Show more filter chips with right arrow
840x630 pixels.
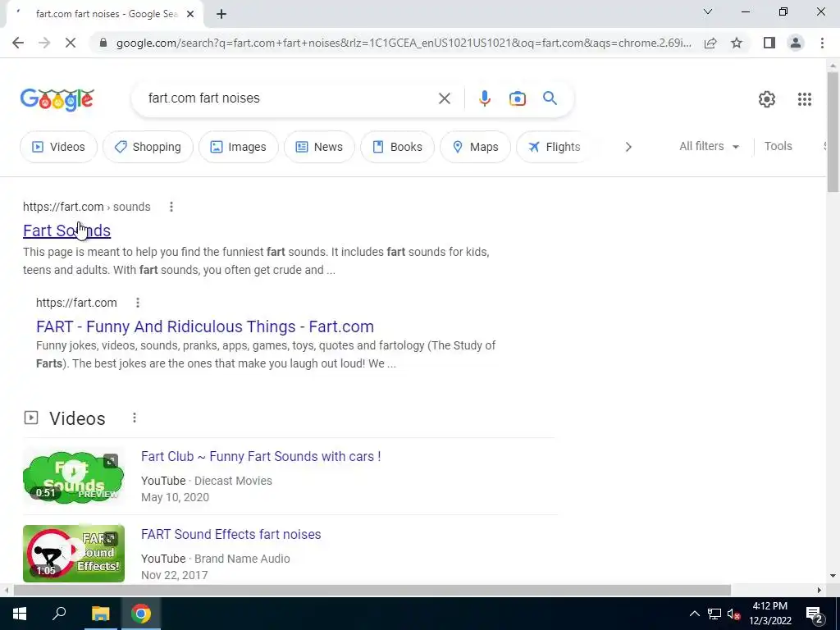[628, 147]
